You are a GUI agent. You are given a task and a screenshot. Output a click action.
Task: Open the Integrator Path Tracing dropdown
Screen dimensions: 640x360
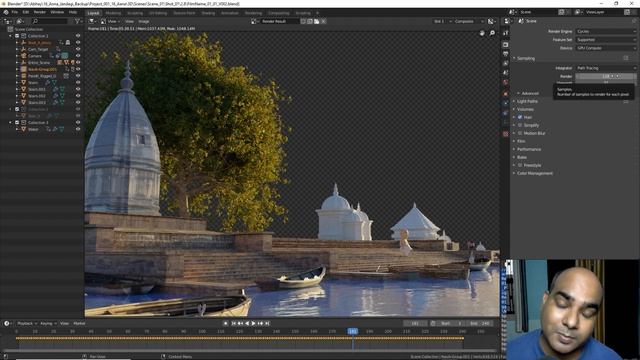click(606, 68)
